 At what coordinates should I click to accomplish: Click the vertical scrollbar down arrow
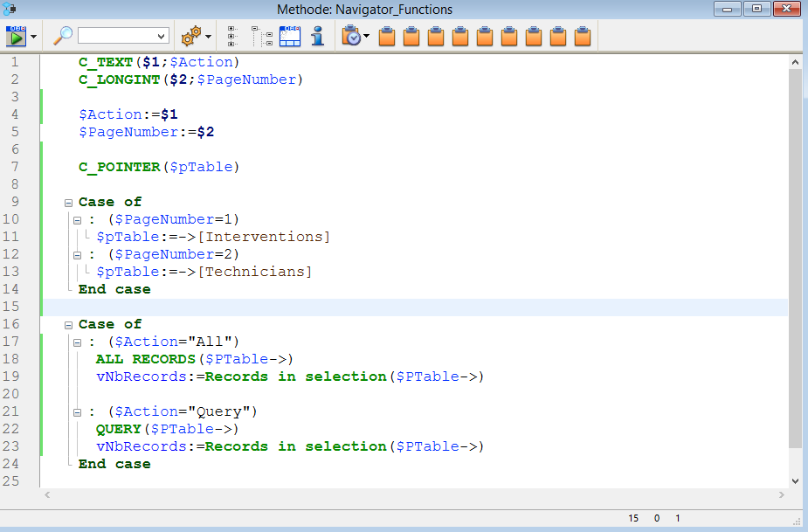(795, 480)
